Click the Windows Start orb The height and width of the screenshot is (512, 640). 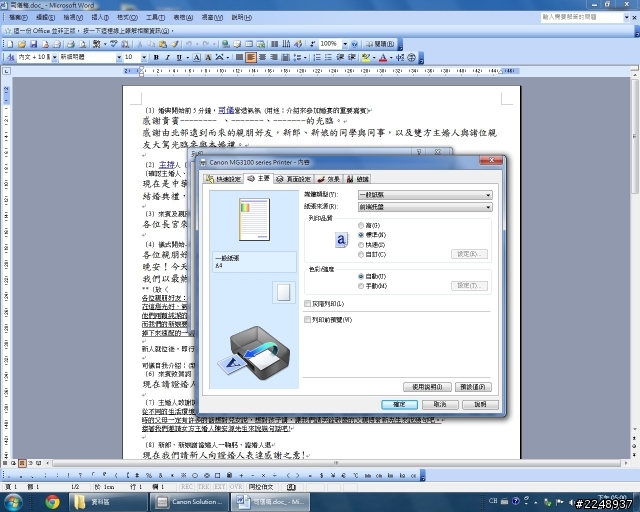click(13, 502)
